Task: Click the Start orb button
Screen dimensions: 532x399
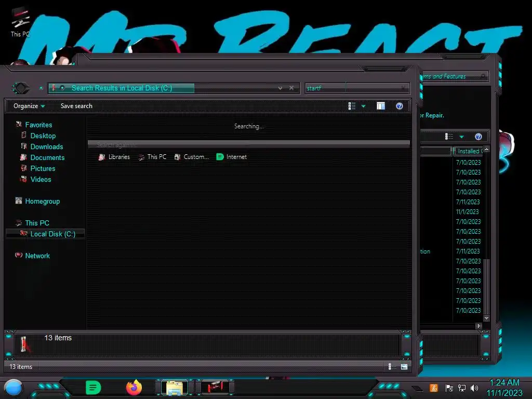Action: pos(14,388)
